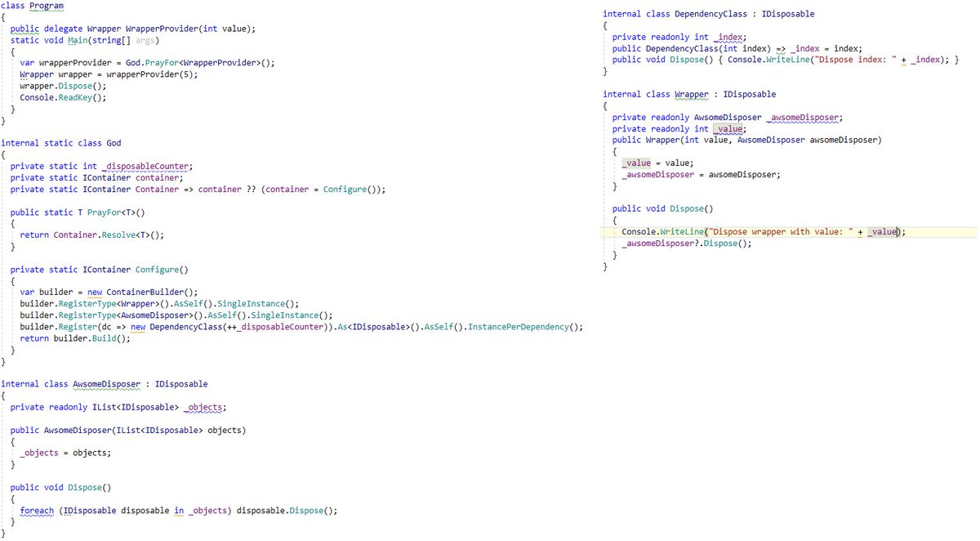Click the 'private readonly IList<IDisposable> _objects;' line
The image size is (980, 541).
point(118,406)
